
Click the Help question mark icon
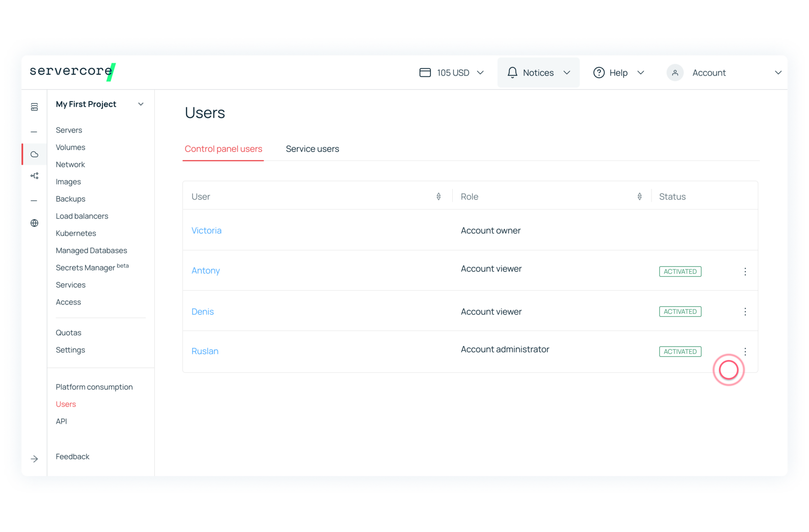point(598,72)
